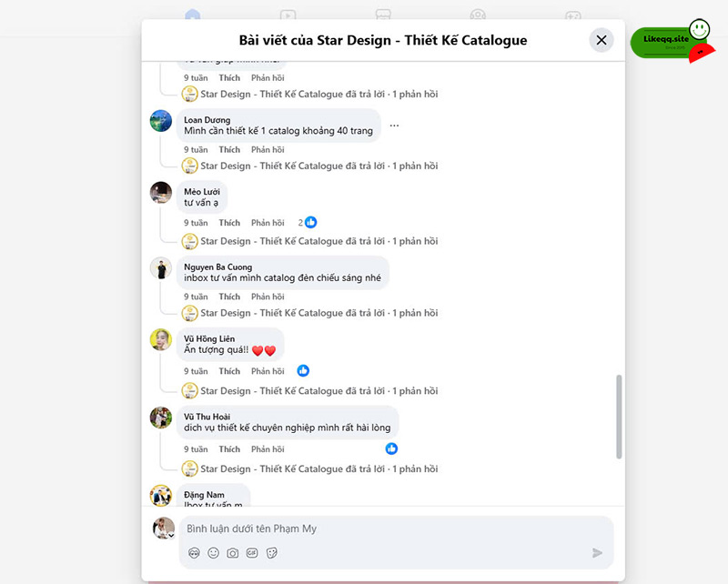
Task: Attach a photo with camera icon
Action: click(233, 553)
